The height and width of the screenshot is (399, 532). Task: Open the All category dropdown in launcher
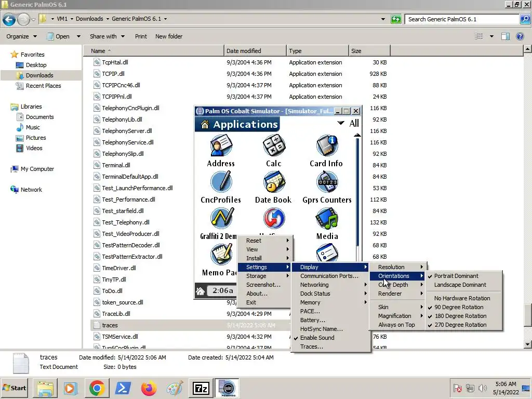point(349,123)
